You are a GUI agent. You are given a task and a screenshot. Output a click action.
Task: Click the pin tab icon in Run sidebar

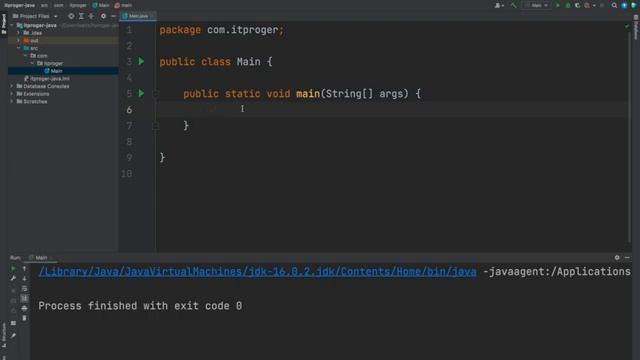[13, 336]
